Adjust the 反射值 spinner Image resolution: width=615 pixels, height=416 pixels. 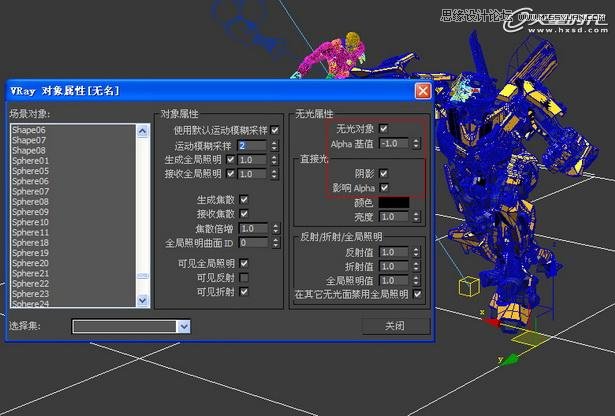(416, 252)
